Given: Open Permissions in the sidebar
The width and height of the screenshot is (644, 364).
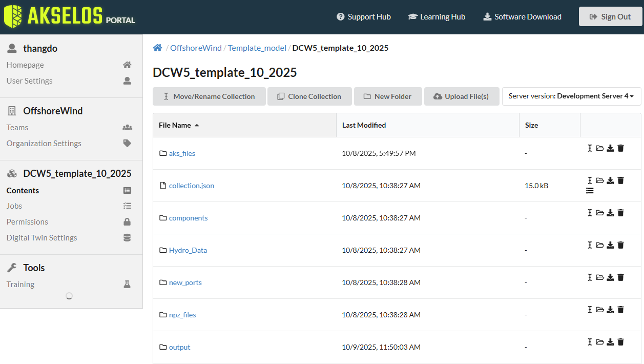Looking at the screenshot, I should [x=27, y=222].
